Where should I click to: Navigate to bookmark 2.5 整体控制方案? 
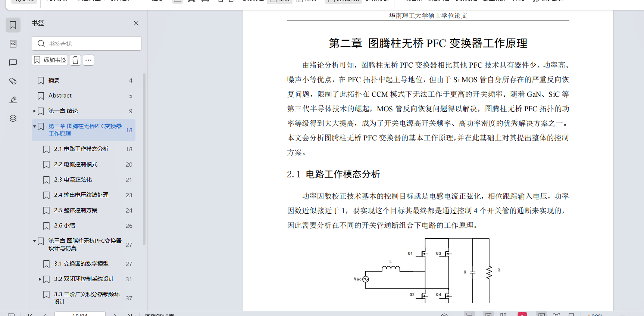pos(76,210)
